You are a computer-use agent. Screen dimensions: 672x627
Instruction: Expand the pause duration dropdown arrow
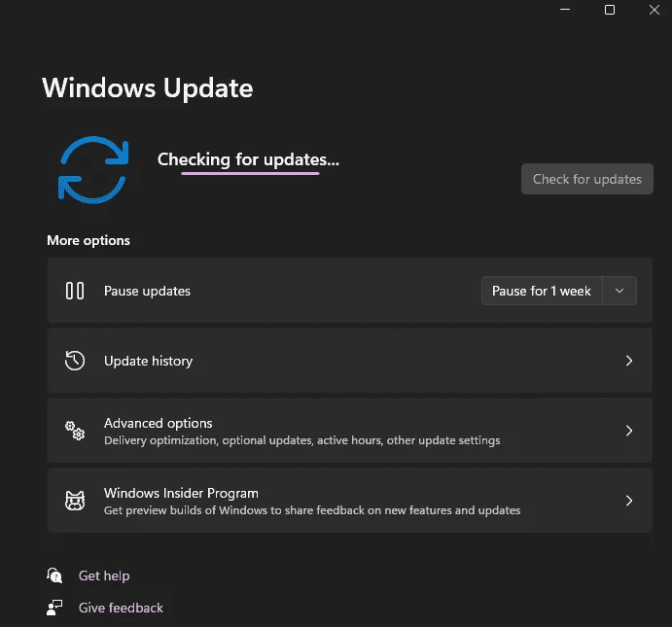[x=619, y=291]
